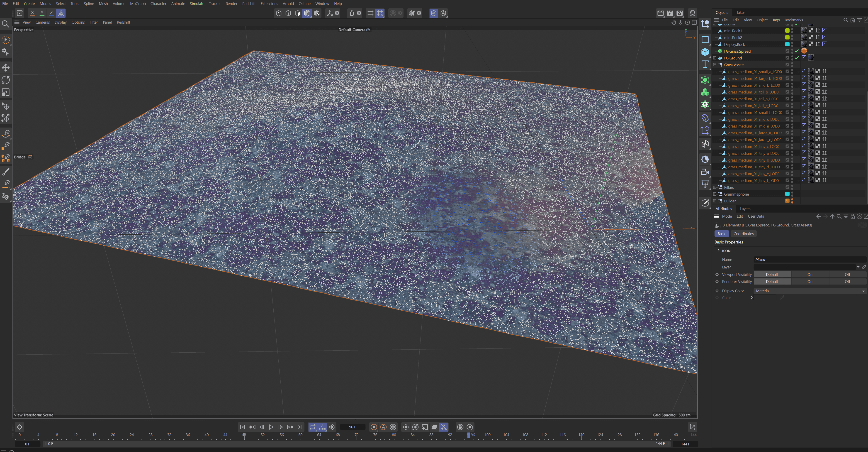Click the Text spline tool icon

[705, 64]
